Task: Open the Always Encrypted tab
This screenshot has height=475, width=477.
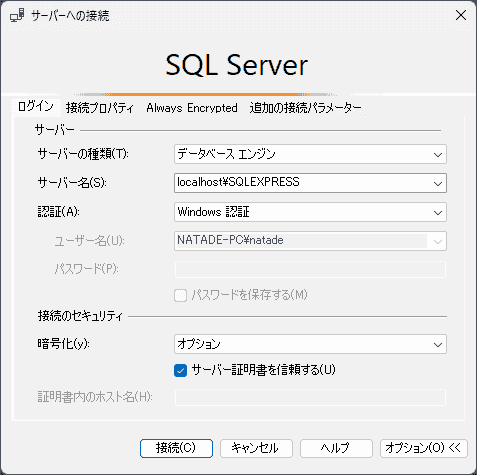Action: 192,108
